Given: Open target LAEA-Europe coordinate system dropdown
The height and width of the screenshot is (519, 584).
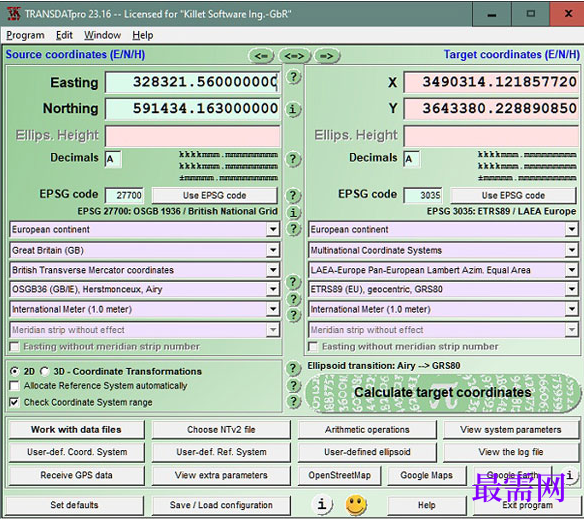Looking at the screenshot, I should click(572, 270).
